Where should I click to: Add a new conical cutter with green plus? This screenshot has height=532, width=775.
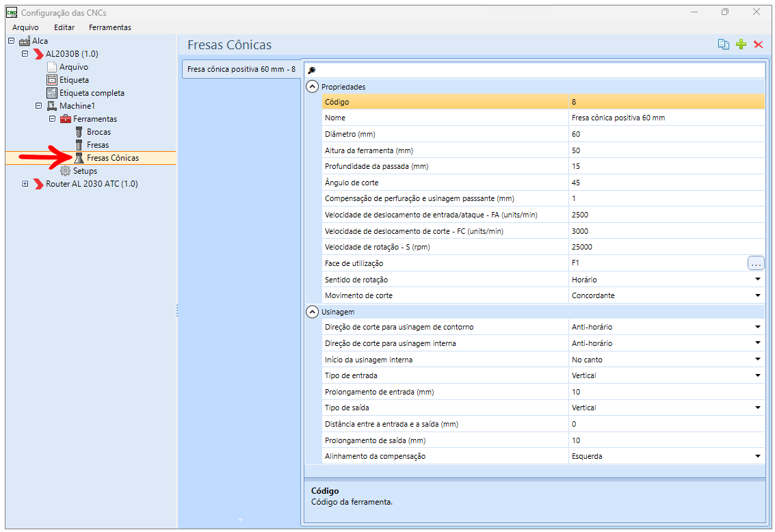coord(741,44)
